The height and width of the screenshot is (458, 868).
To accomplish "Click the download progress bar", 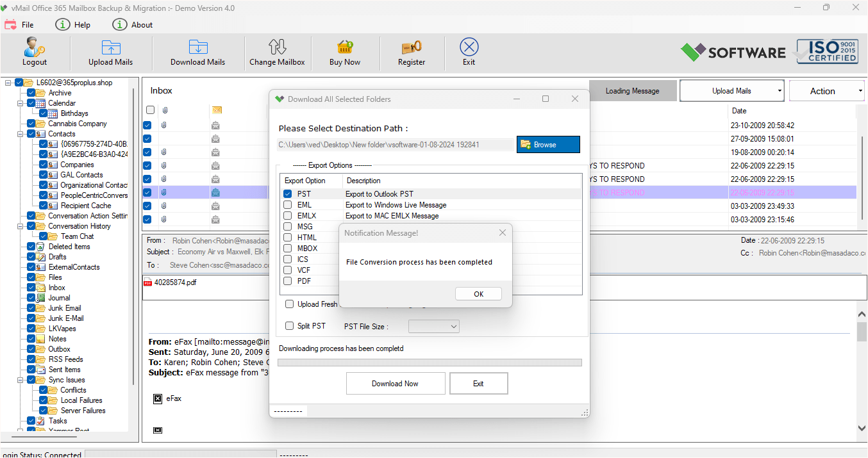I will (430, 363).
